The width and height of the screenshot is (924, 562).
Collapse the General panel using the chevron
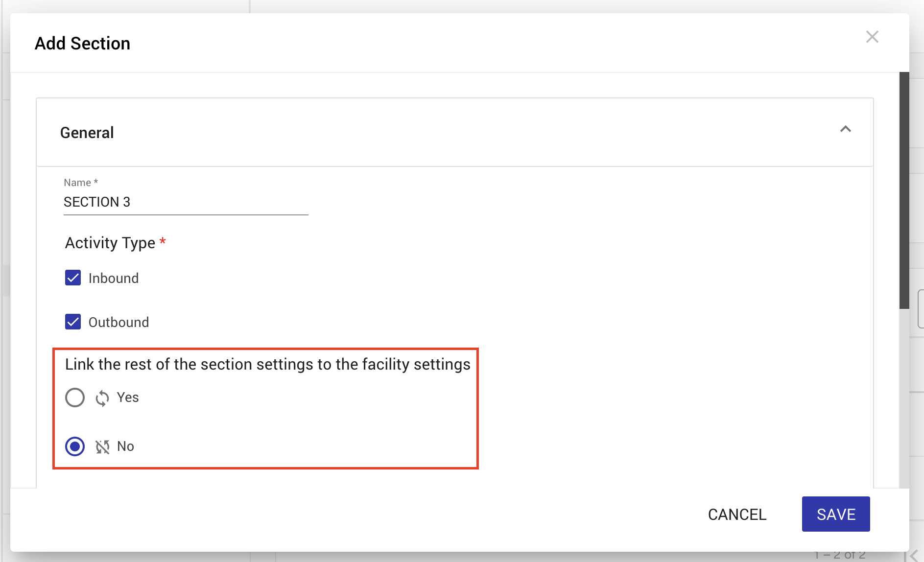pyautogui.click(x=845, y=129)
